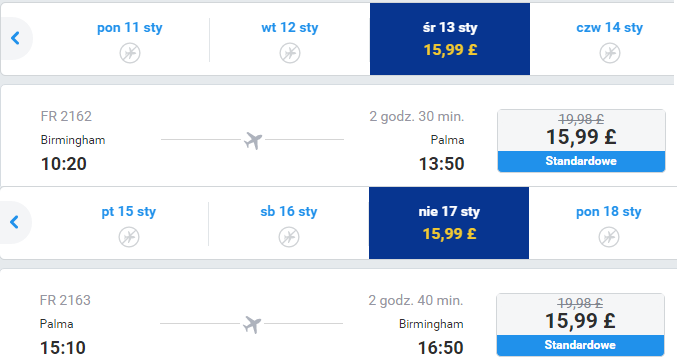Click the 15,99 £ price on return flight card
This screenshot has width=677, height=364.
tap(580, 321)
